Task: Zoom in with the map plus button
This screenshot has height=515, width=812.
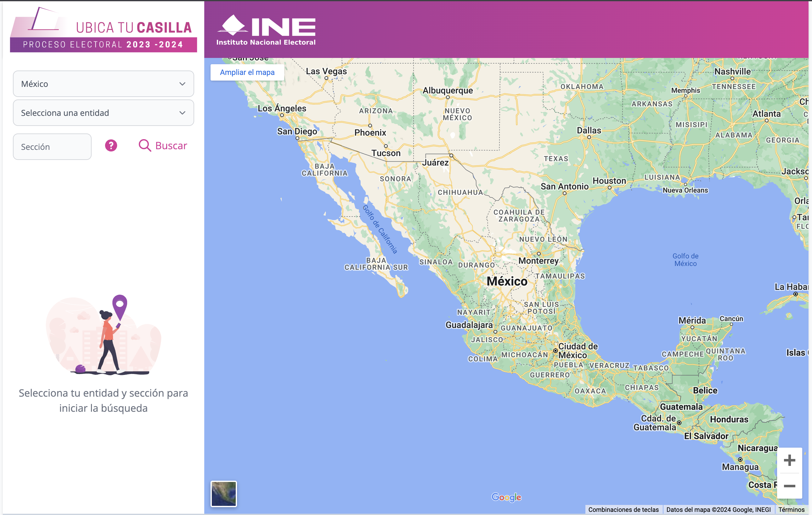Action: click(789, 460)
